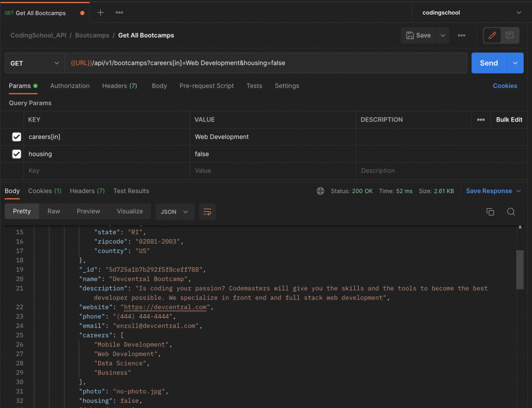Open Send options dropdown arrow

(x=515, y=63)
